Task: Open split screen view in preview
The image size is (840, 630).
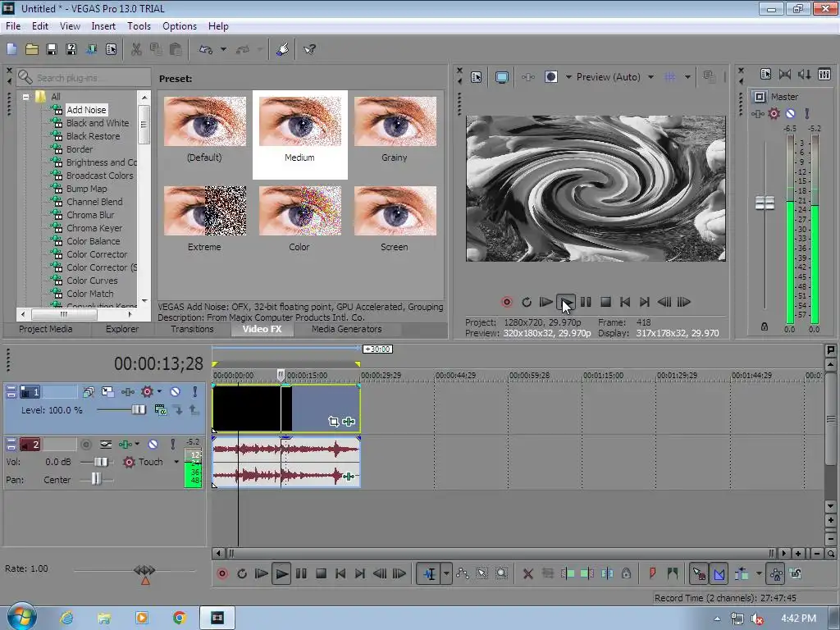Action: tap(550, 77)
